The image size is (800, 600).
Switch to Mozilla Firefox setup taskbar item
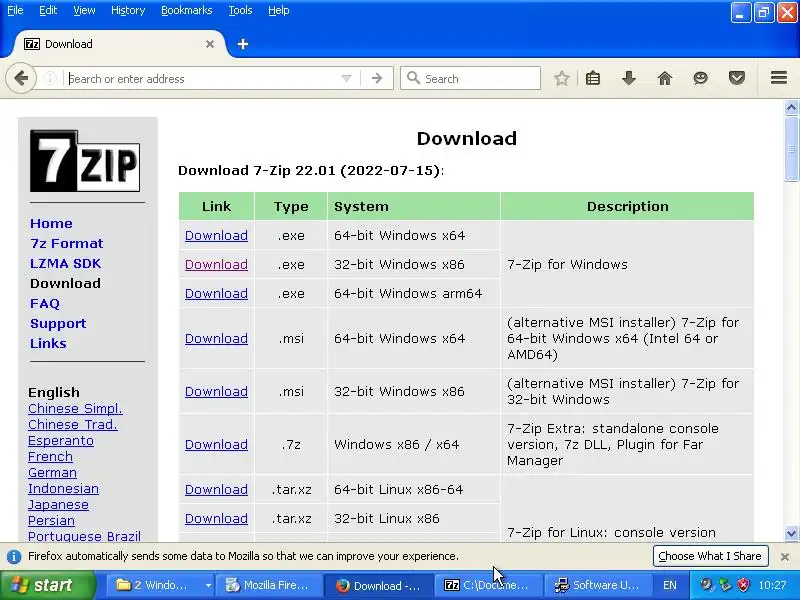268,585
